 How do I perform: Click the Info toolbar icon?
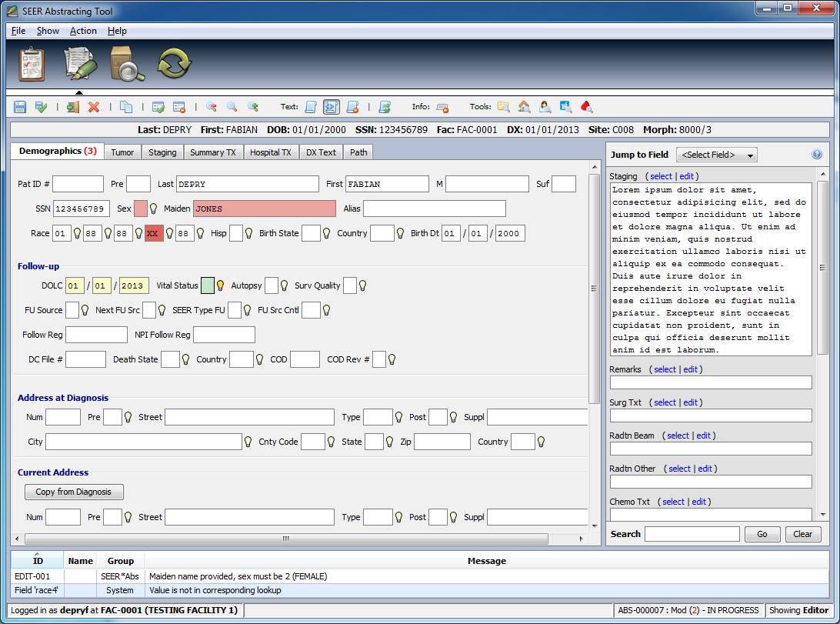coord(442,107)
